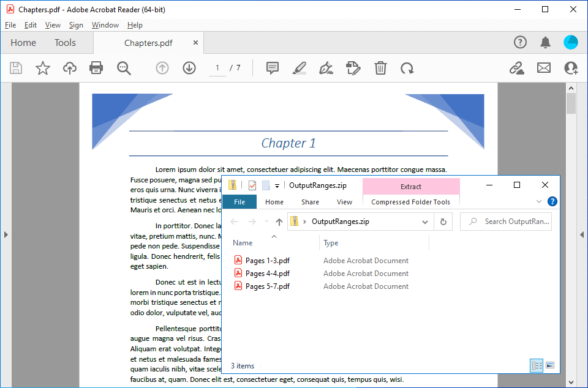Viewport: 588px width, 388px height.
Task: Open the Window menu in Acrobat
Action: coord(105,25)
